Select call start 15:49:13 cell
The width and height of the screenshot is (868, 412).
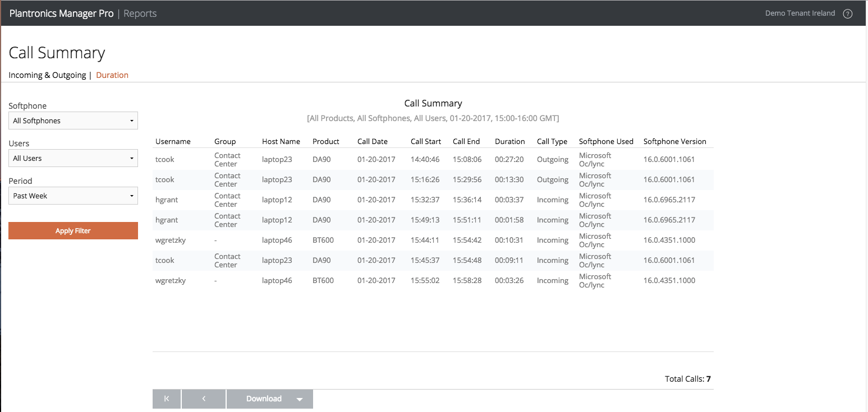[x=425, y=220]
